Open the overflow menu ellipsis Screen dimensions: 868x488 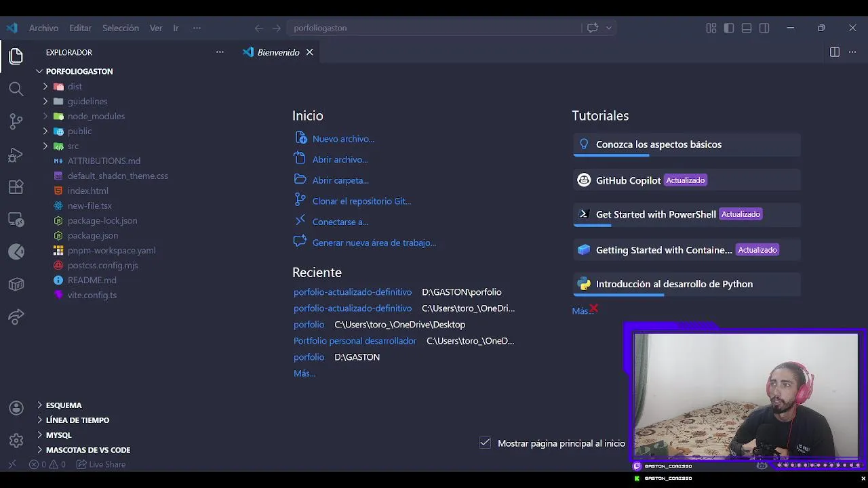(x=197, y=28)
